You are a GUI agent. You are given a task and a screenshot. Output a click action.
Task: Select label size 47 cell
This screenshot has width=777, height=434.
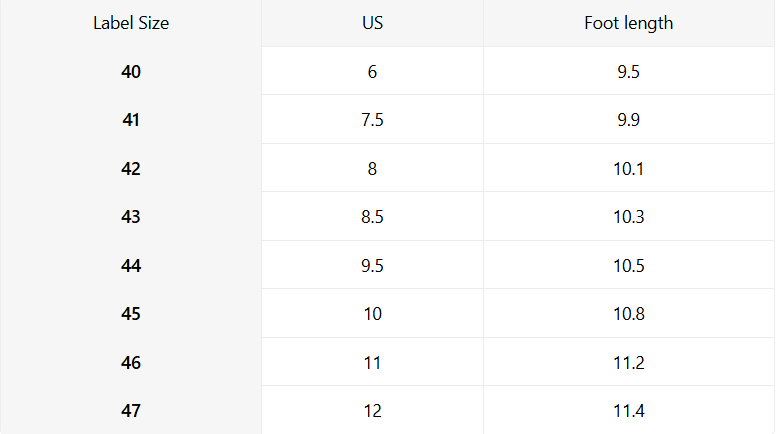click(x=131, y=411)
